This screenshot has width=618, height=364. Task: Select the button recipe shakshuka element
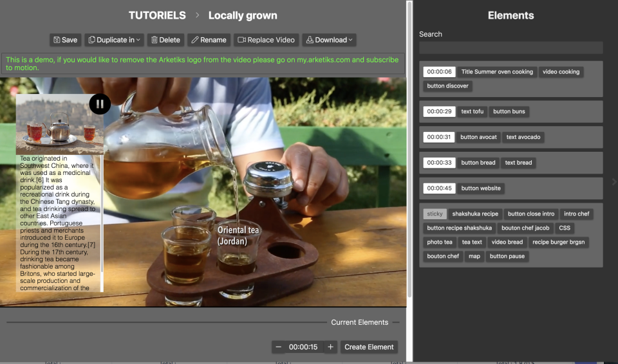(459, 228)
